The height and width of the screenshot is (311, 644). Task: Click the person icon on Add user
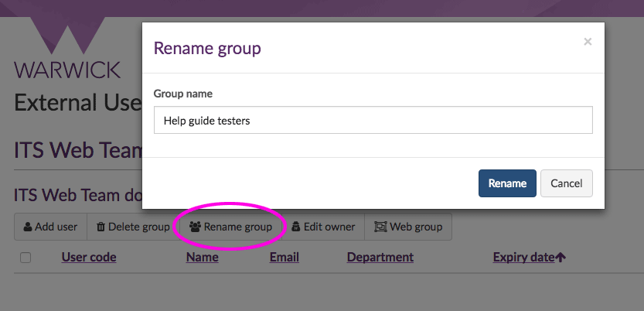coord(28,227)
